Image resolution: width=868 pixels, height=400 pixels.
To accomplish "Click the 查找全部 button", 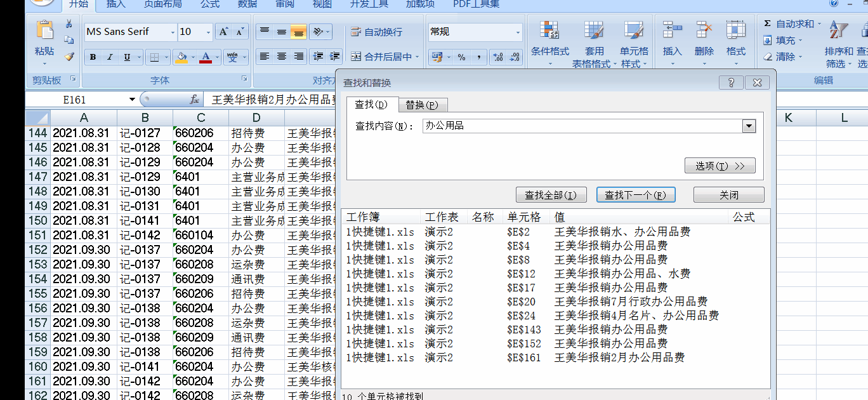I will (551, 194).
